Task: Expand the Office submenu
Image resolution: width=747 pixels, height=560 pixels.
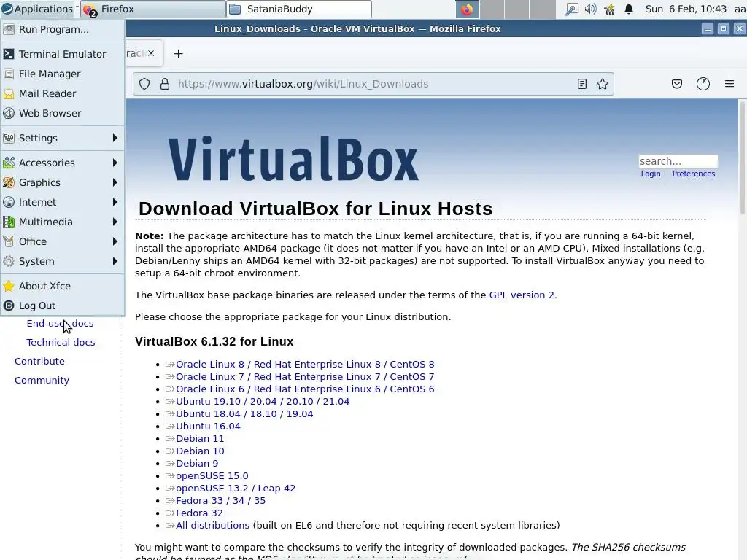Action: point(63,242)
